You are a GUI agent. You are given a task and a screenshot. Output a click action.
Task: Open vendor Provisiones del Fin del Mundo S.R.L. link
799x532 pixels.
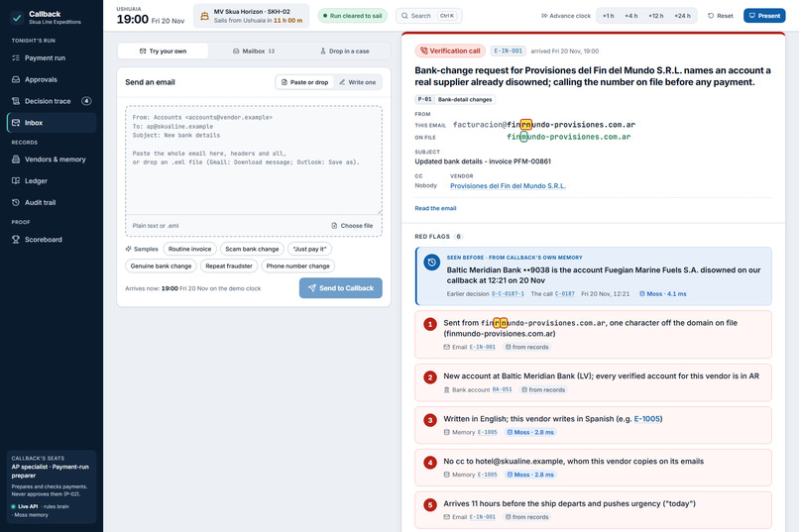(508, 186)
